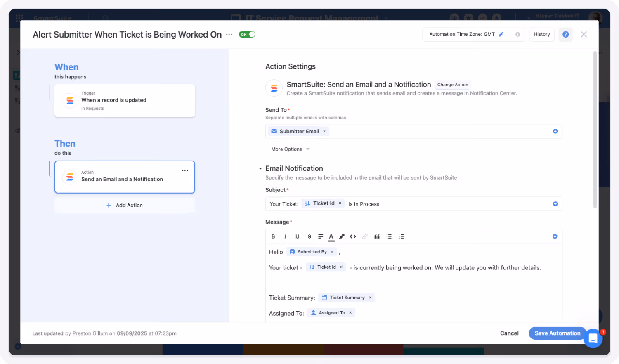The height and width of the screenshot is (364, 619).
Task: Remove the Assigned To chip
Action: tap(350, 313)
